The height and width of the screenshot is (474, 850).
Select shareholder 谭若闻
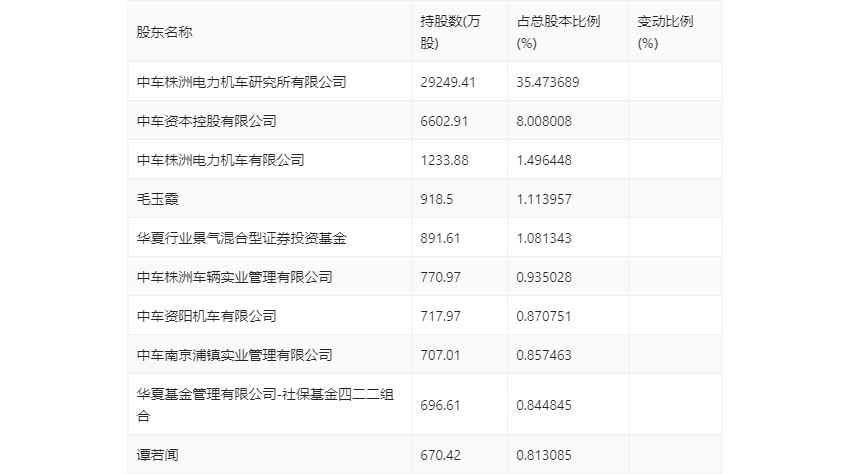pos(157,455)
